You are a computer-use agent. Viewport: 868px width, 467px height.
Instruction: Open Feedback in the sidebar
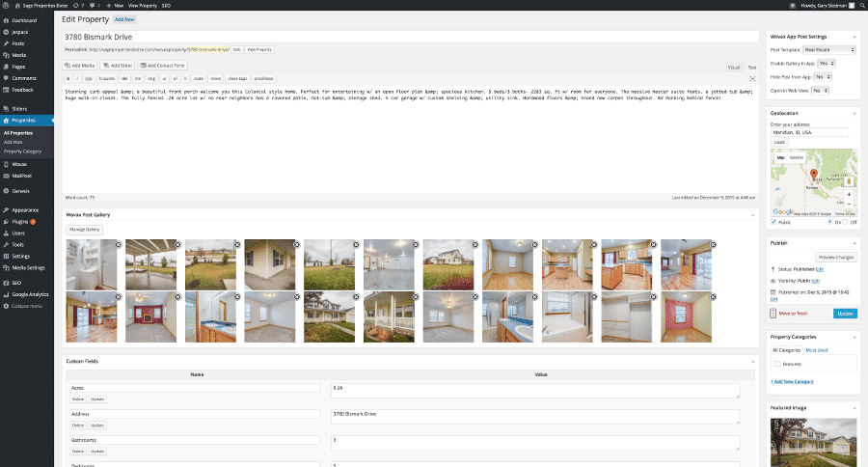(x=23, y=90)
